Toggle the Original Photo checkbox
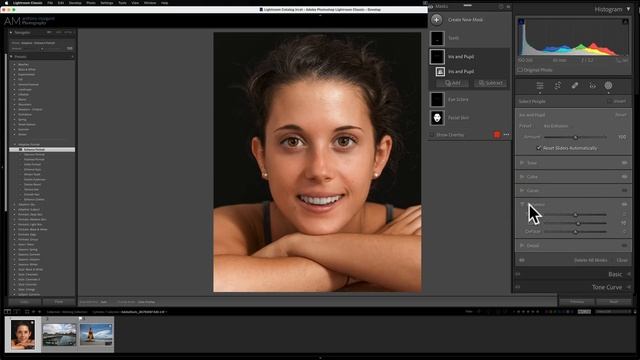The height and width of the screenshot is (360, 640). [x=520, y=70]
